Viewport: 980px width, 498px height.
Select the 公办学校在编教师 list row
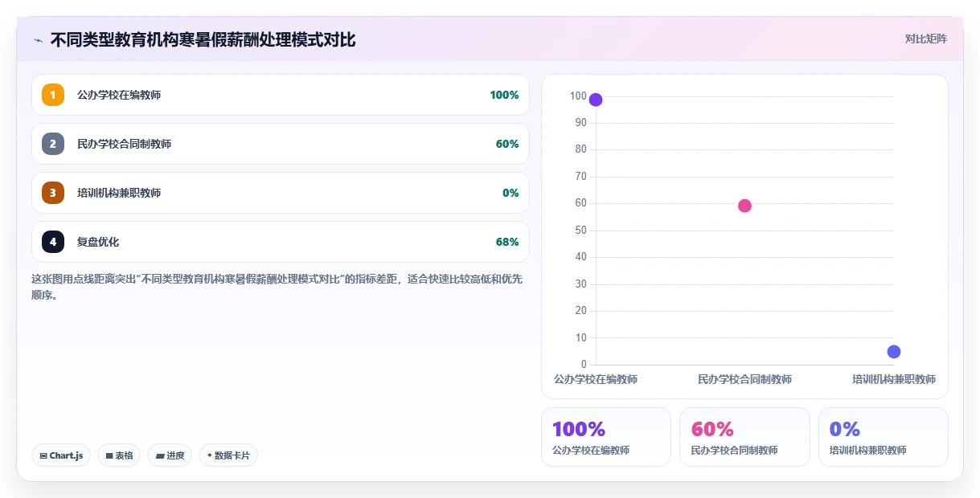281,95
